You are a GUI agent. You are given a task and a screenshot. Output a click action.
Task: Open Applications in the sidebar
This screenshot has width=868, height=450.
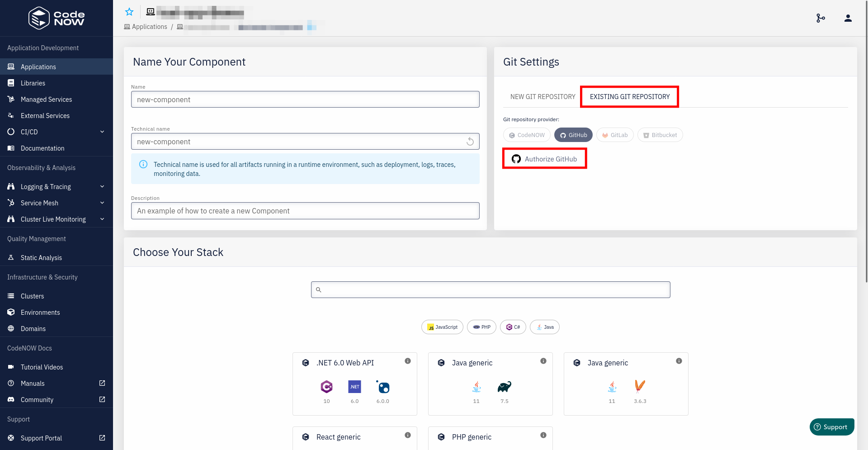coord(57,66)
